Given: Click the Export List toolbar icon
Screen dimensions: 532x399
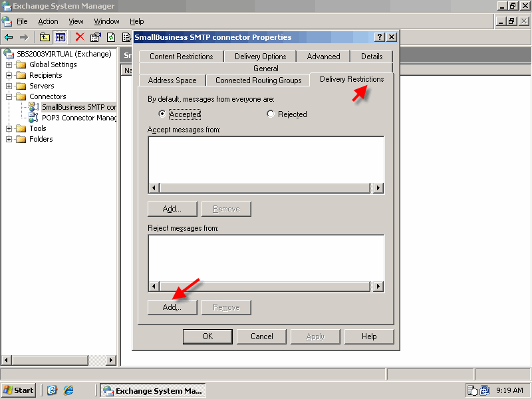Looking at the screenshot, I should [x=126, y=37].
